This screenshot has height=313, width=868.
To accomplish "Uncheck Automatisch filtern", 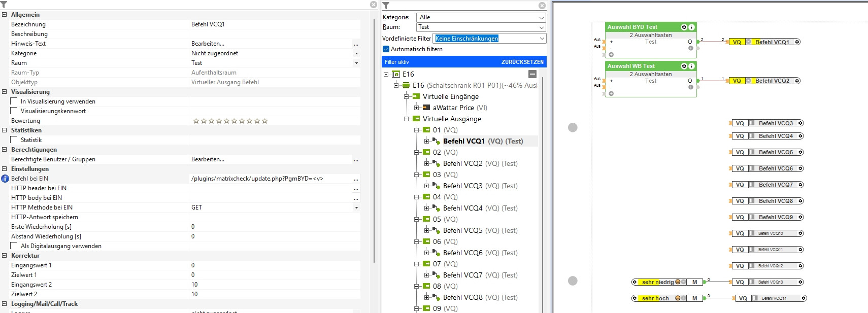I will tap(386, 49).
